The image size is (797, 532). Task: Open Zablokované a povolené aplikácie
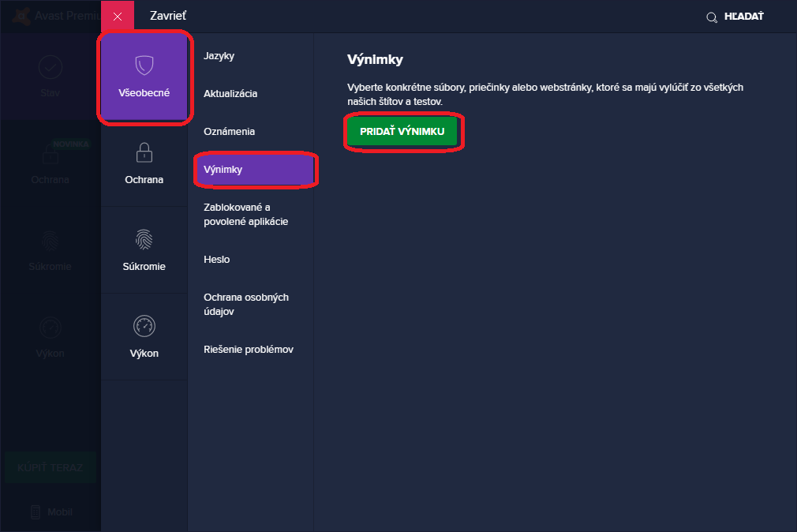coord(245,215)
